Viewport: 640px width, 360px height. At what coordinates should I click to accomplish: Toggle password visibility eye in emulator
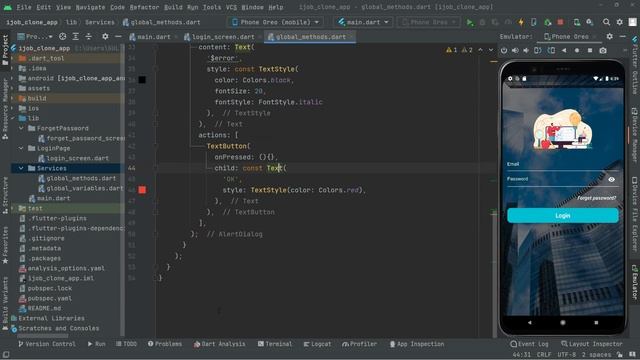(x=611, y=180)
